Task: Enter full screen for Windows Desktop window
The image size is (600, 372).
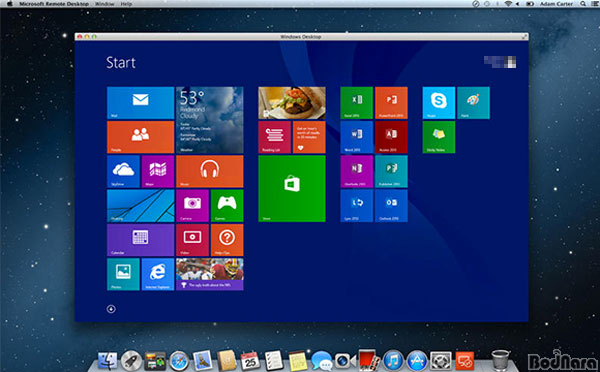Action: (524, 37)
